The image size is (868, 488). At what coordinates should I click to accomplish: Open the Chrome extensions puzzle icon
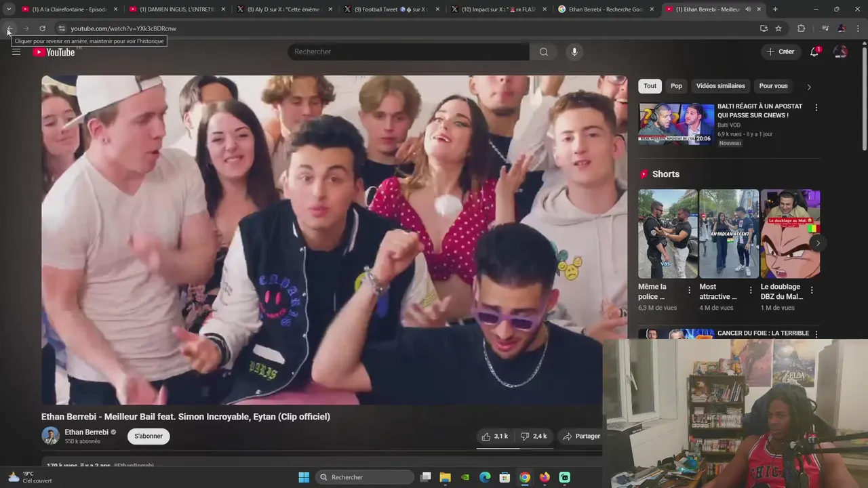pyautogui.click(x=801, y=28)
